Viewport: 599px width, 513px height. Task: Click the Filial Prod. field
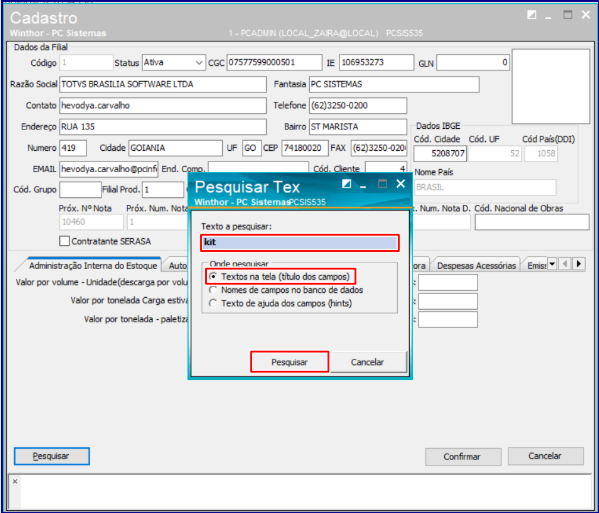coord(163,189)
